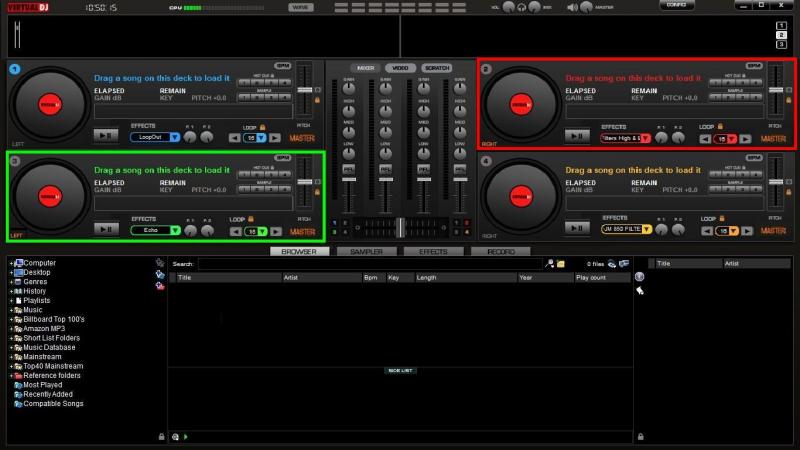This screenshot has width=800, height=450.
Task: Click the jog wheel center on deck 1
Action: (x=50, y=105)
